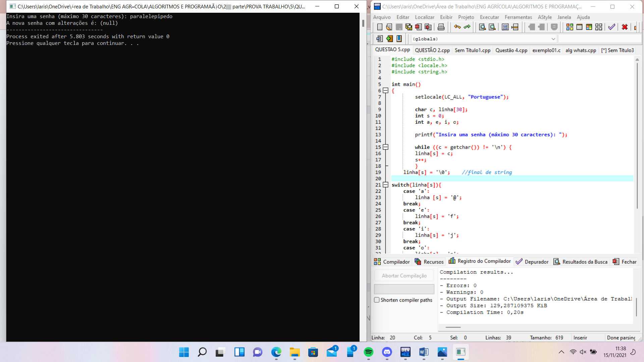Click the console window vertical scrollbar
Viewport: 644px width, 362px height.
pyautogui.click(x=363, y=23)
